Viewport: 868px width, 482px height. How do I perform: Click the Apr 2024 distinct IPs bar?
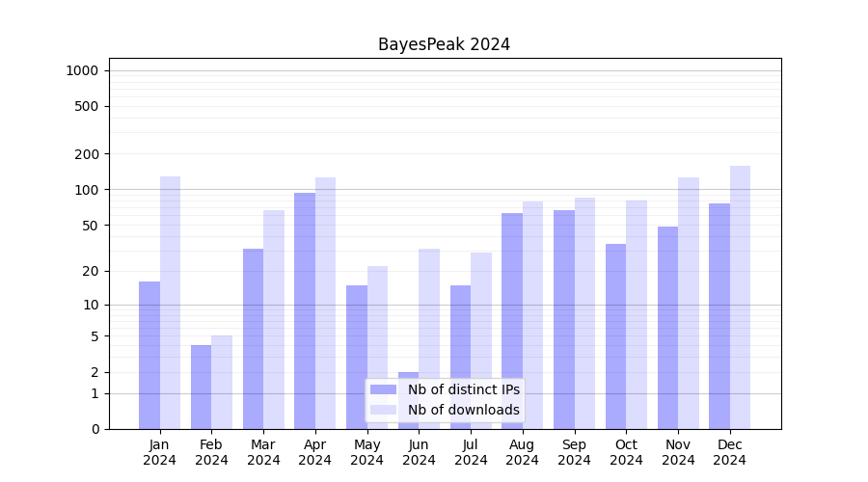[x=305, y=310]
